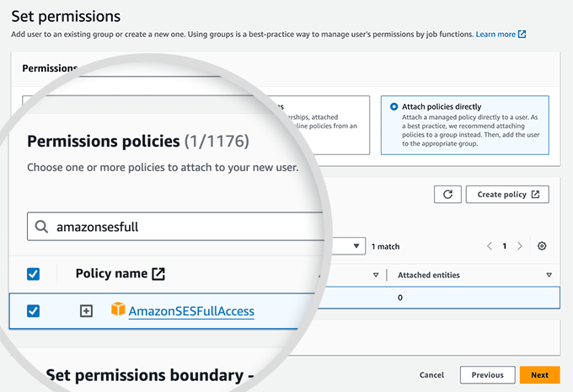Click the Previous button
573x392 pixels.
(x=488, y=375)
